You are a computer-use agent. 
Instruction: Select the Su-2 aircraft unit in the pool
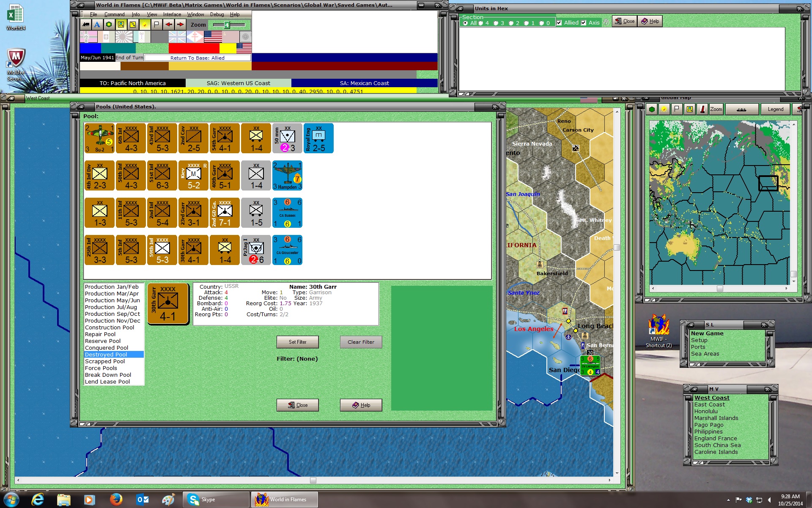coord(100,138)
